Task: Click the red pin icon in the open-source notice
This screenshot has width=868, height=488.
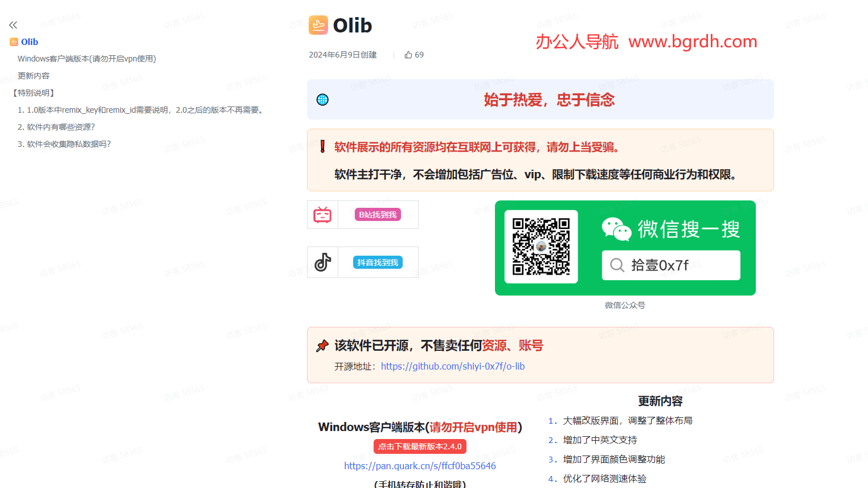Action: (322, 345)
